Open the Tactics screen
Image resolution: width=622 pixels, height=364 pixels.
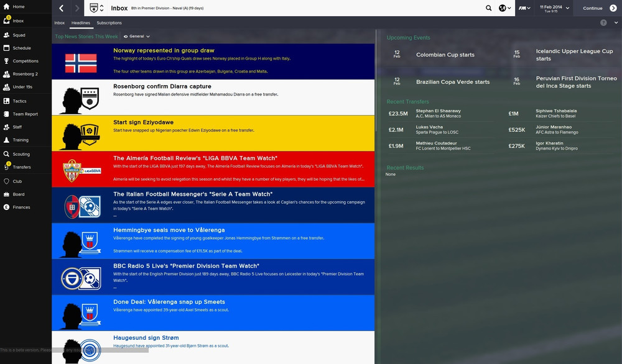click(19, 101)
